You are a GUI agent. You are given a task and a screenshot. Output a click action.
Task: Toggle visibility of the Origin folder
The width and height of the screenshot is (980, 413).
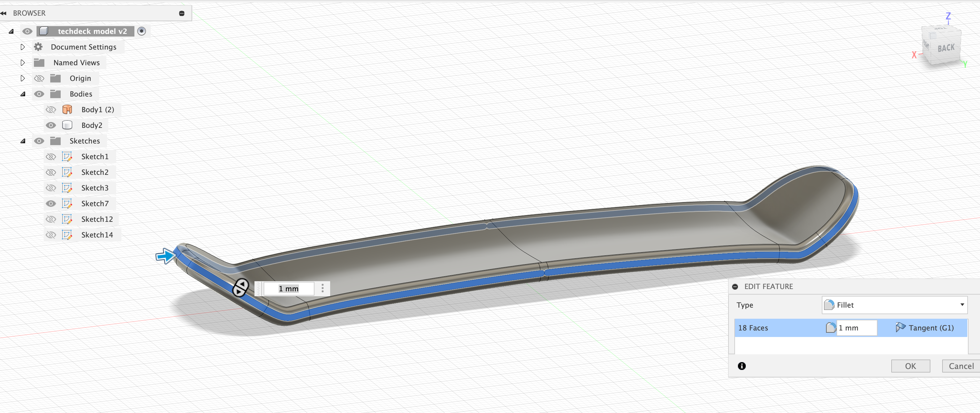[x=39, y=78]
